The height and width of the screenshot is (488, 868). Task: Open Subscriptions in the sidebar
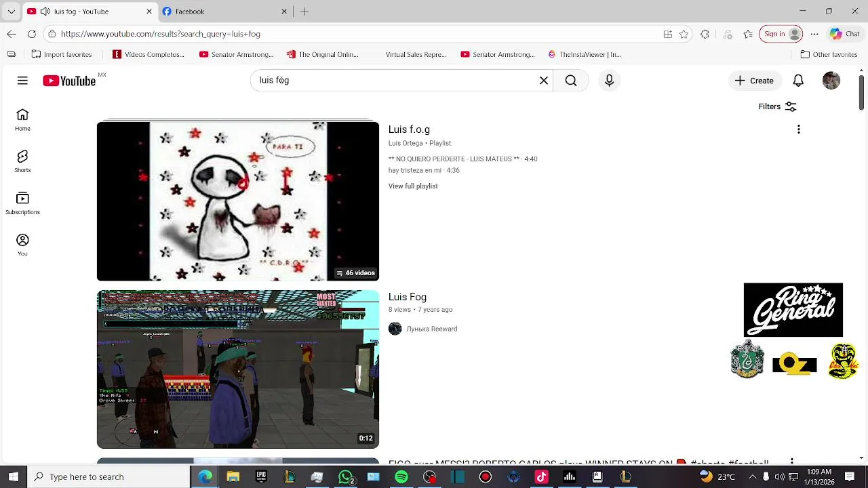22,203
